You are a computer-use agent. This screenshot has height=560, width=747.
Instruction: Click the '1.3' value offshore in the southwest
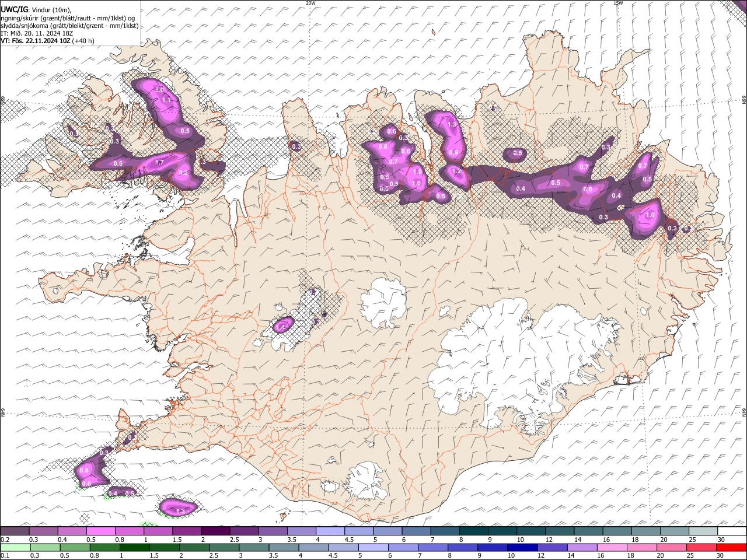(x=180, y=511)
